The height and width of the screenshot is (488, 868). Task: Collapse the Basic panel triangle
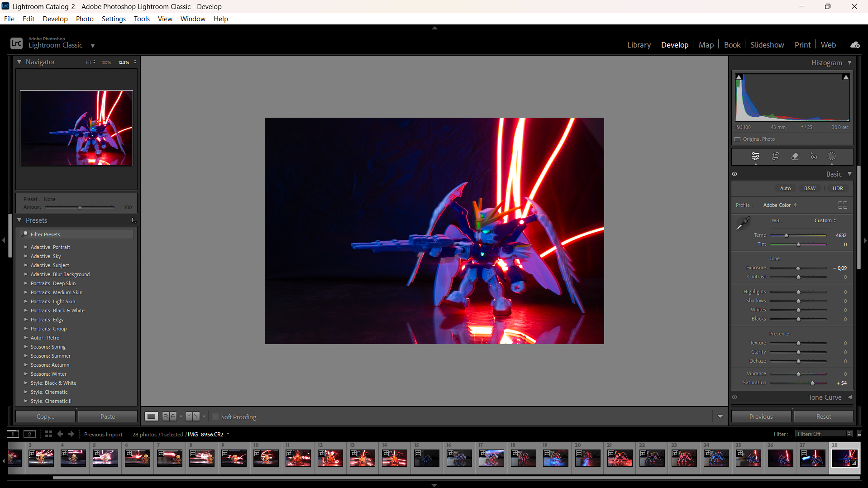[849, 174]
